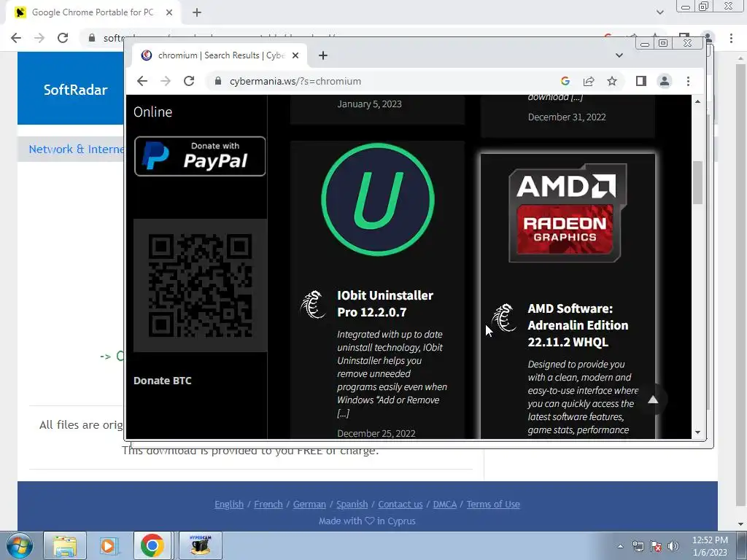Screen dimensions: 747x560
Task: Reload the cybermania.ws page
Action: coord(189,81)
